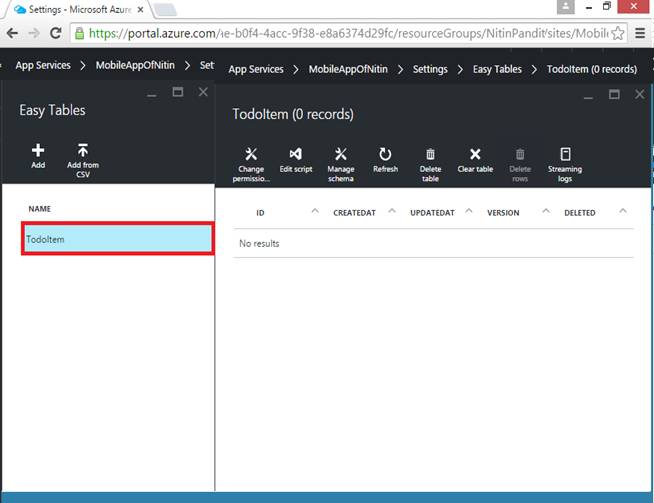Viewport: 654px width, 503px height.
Task: Open MobileAppOfNitin breadcrumb in right blade
Action: tap(348, 69)
